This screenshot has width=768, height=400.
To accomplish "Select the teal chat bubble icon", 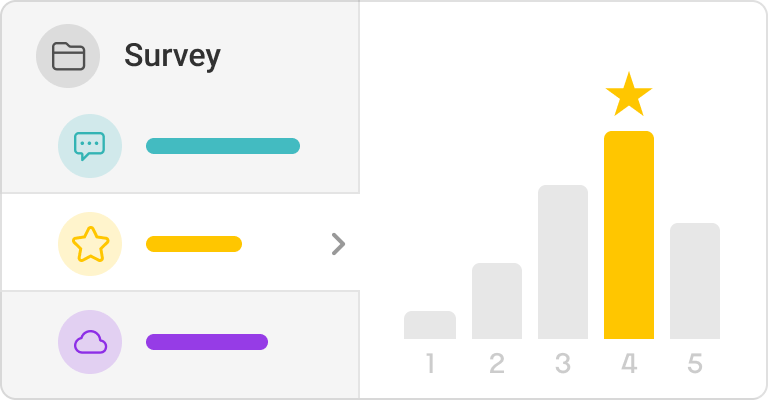I will point(90,146).
